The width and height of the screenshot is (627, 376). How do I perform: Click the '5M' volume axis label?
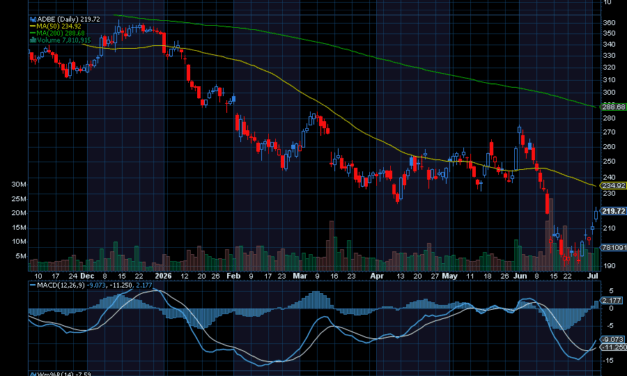[x=21, y=256]
